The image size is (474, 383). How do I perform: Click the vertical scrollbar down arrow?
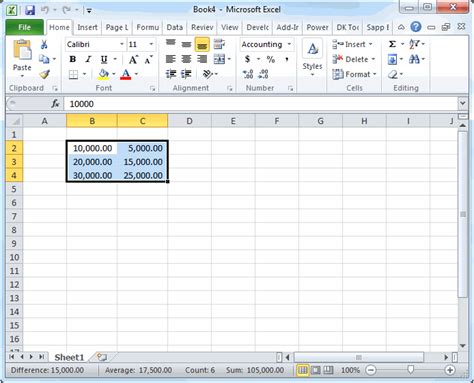[x=462, y=346]
